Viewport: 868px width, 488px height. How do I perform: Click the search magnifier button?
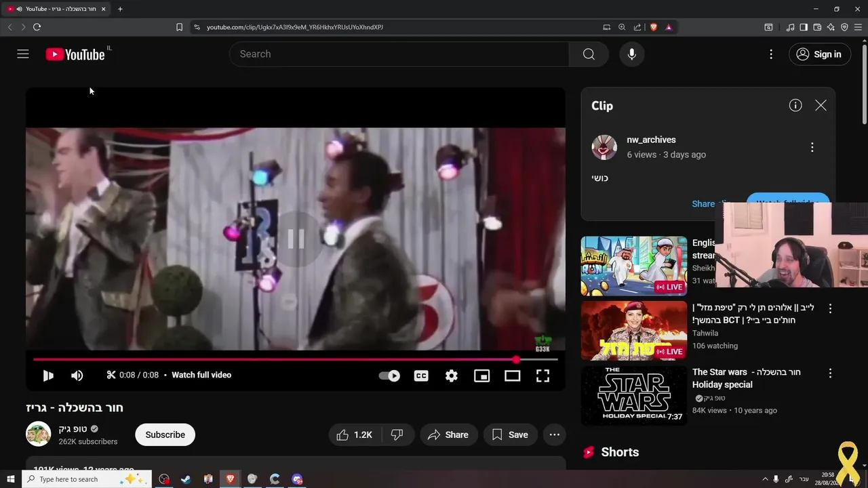pos(589,54)
